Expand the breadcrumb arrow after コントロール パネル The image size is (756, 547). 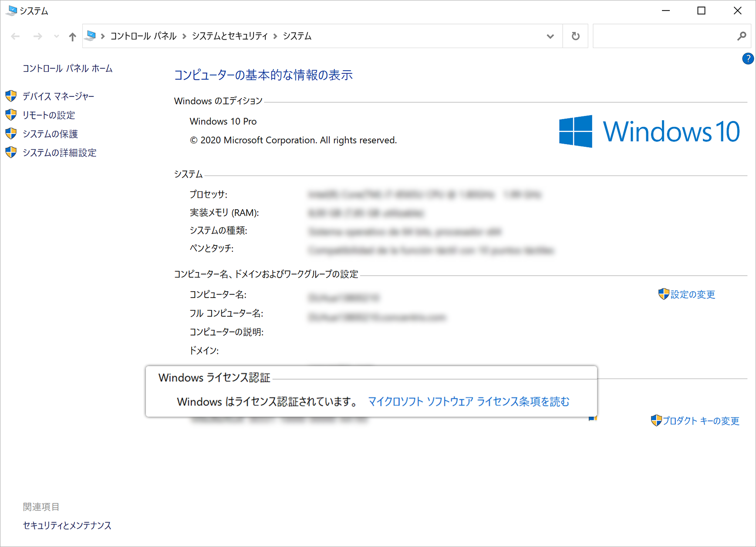(184, 36)
